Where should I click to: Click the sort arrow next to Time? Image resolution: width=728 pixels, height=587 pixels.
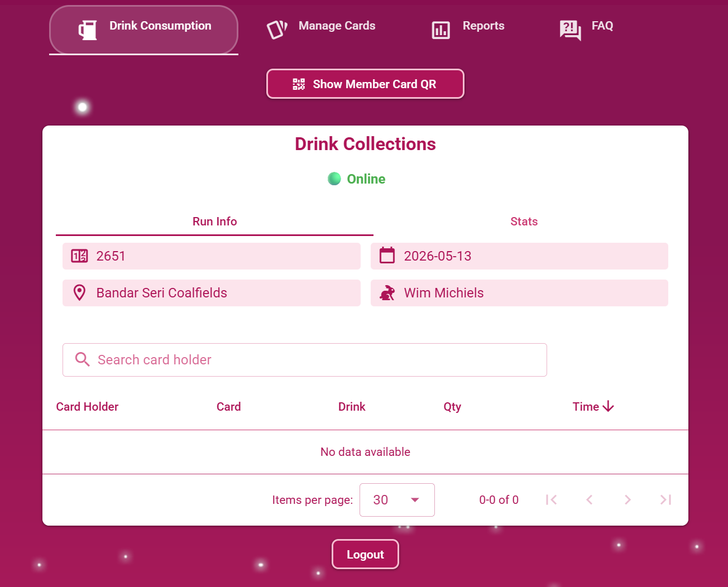[x=609, y=407]
